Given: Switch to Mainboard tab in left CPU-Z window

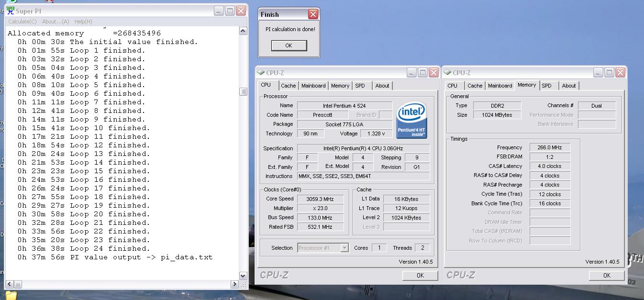Looking at the screenshot, I should 313,86.
